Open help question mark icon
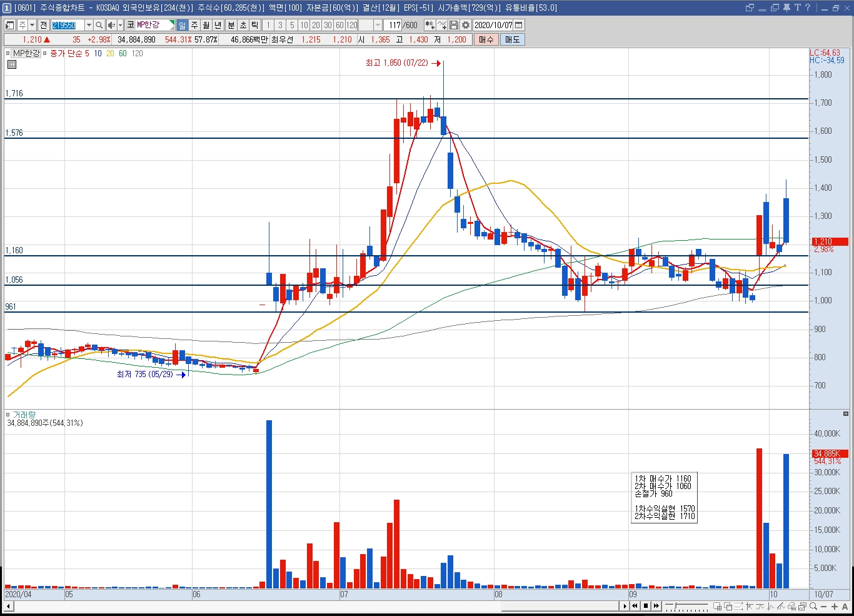 pyautogui.click(x=807, y=8)
